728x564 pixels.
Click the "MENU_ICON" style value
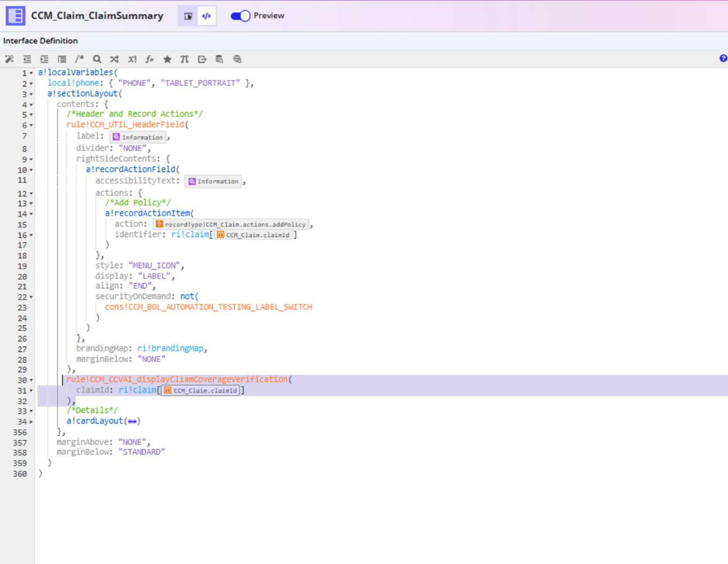[x=155, y=265]
